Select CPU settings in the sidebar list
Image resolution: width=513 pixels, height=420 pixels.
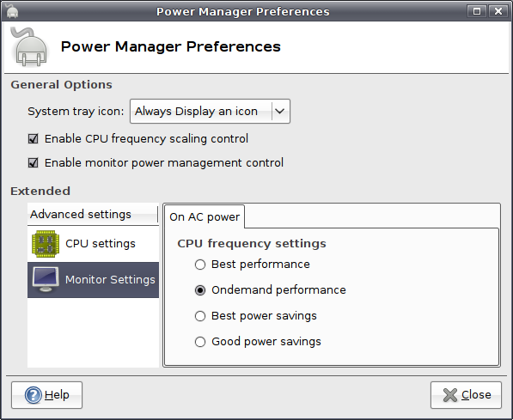(x=94, y=244)
